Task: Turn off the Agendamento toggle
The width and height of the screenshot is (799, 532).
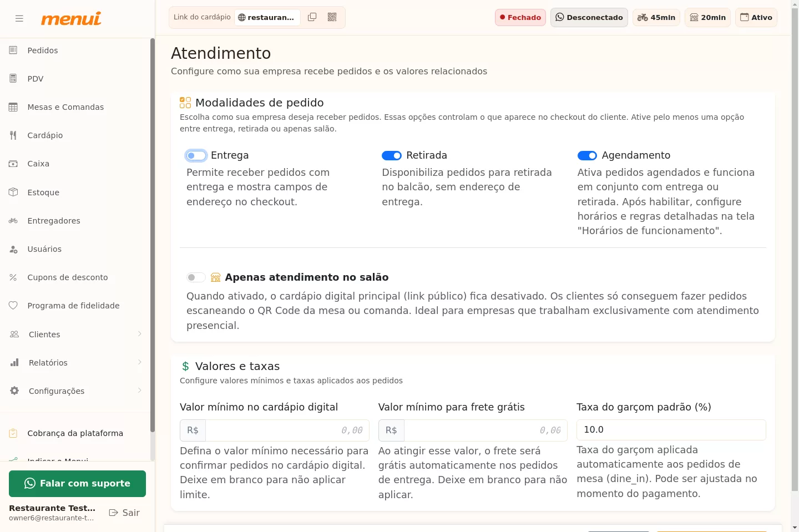Action: (587, 156)
